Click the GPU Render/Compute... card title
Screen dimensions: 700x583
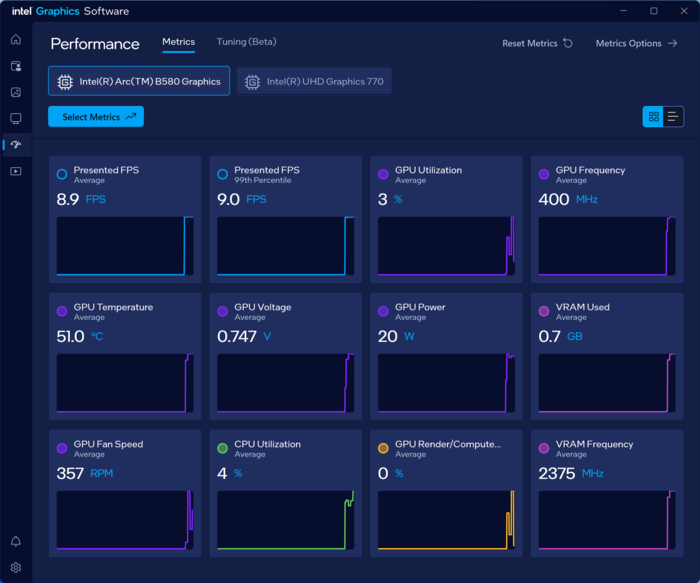448,444
